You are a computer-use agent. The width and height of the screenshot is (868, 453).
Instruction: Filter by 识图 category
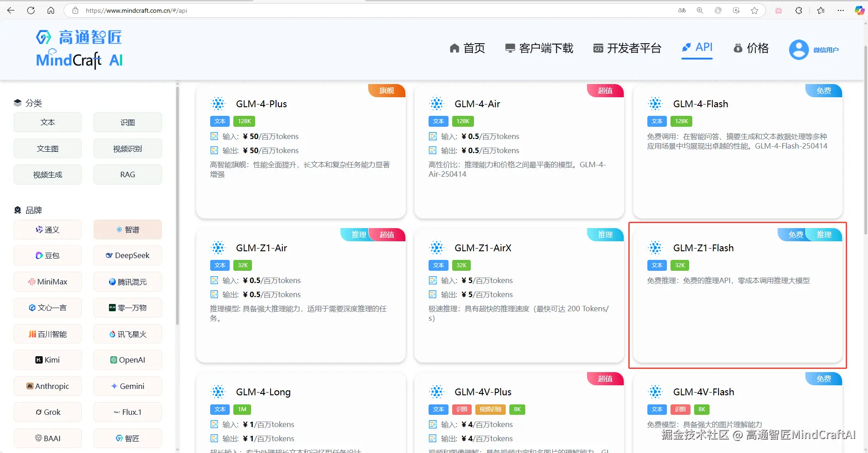[x=128, y=122]
